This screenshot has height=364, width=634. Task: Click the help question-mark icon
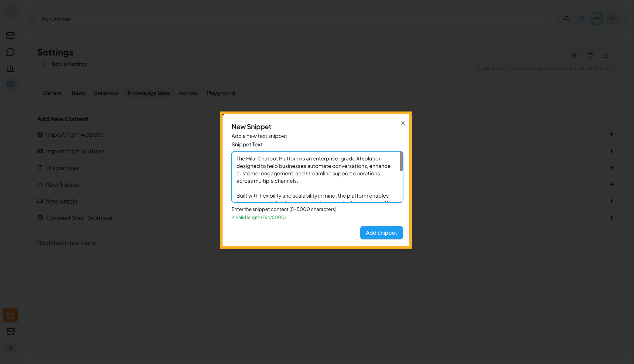[581, 18]
